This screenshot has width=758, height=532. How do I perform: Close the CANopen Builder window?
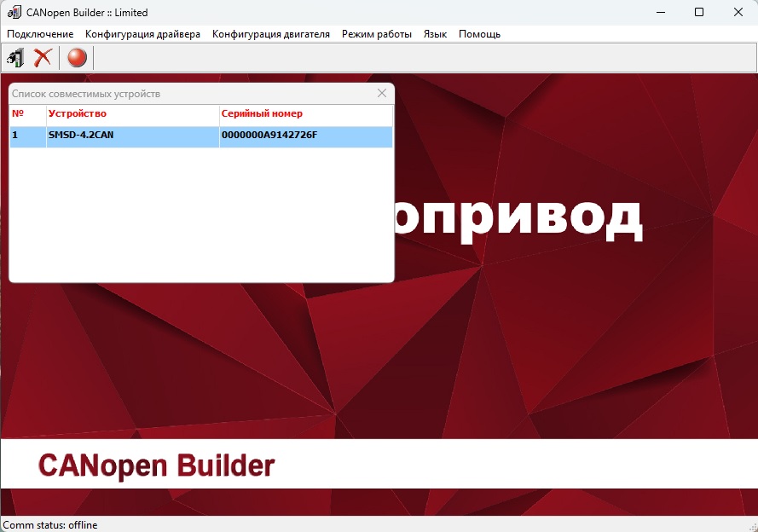click(x=738, y=12)
